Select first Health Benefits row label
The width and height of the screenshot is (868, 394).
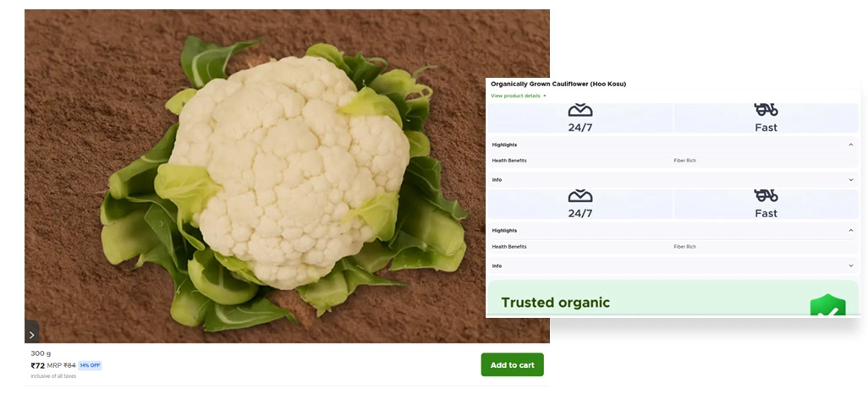coord(509,161)
